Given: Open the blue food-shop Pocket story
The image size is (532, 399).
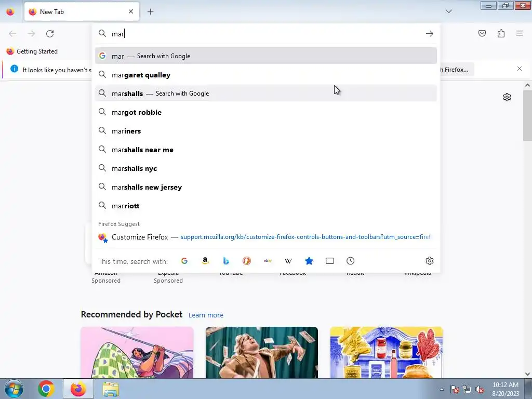Looking at the screenshot, I should [x=387, y=353].
